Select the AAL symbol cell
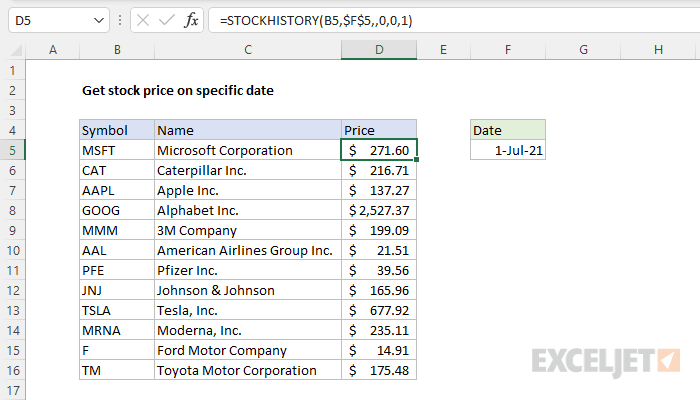700x400 pixels. pos(117,250)
